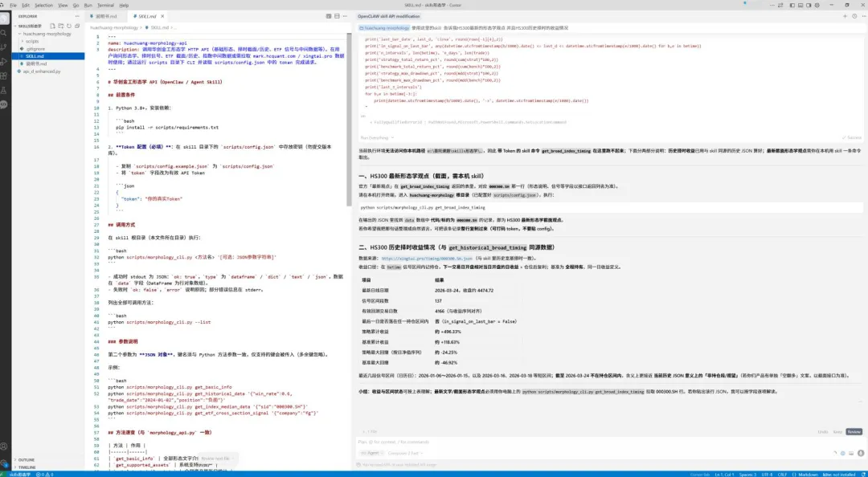
Task: Click CRLF line ending in status bar
Action: pos(782,475)
